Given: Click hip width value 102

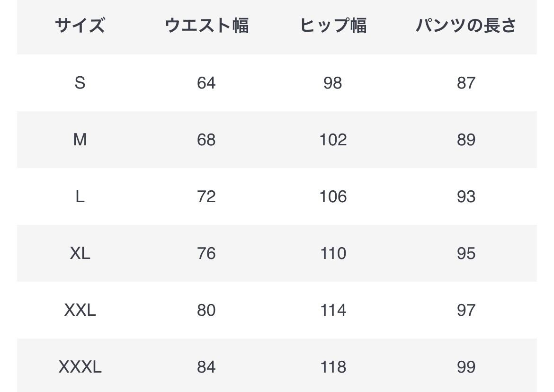Looking at the screenshot, I should 332,140.
